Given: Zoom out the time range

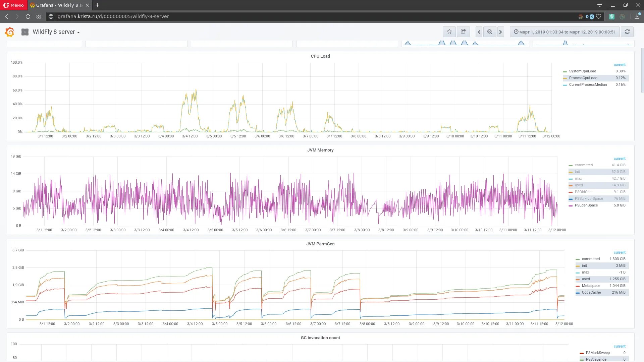Looking at the screenshot, I should [x=490, y=32].
